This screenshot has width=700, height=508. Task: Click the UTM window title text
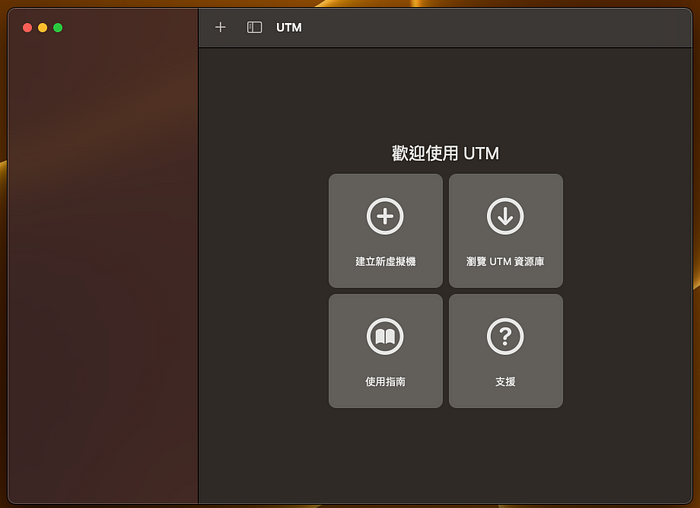(x=289, y=28)
